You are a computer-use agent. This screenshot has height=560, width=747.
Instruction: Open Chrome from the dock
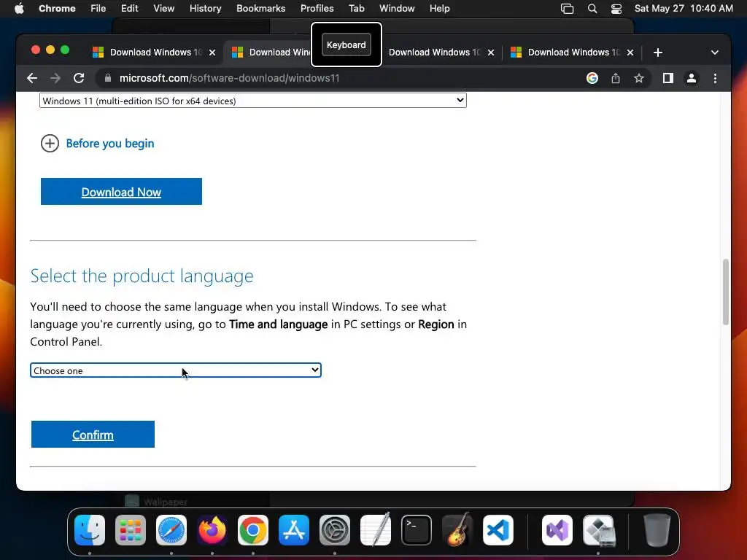(x=253, y=530)
